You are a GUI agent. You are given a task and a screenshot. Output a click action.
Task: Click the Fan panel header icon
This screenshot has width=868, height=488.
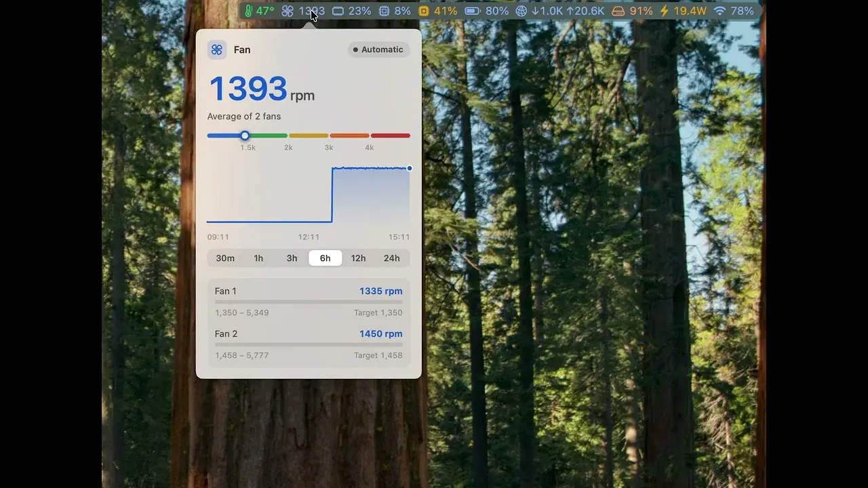click(217, 49)
